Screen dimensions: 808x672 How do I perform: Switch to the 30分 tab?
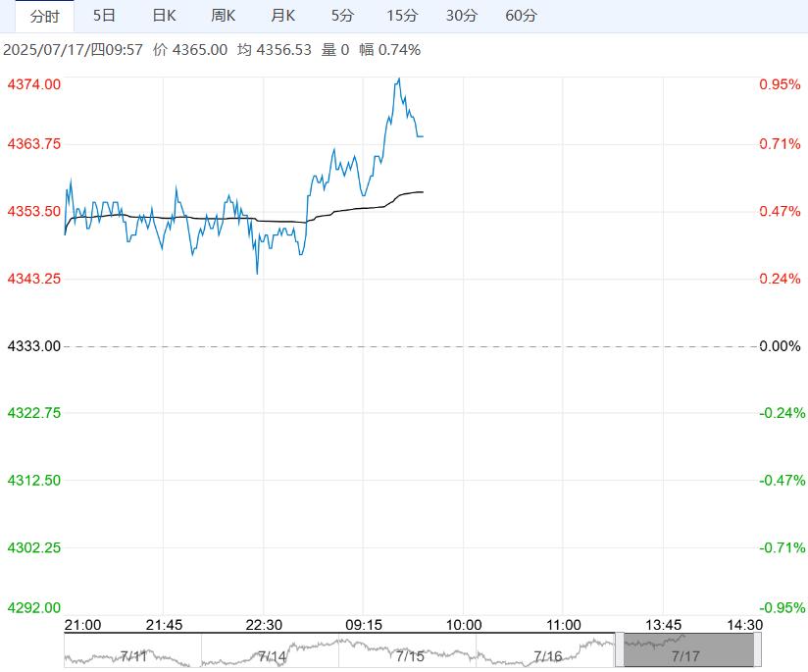tap(461, 16)
